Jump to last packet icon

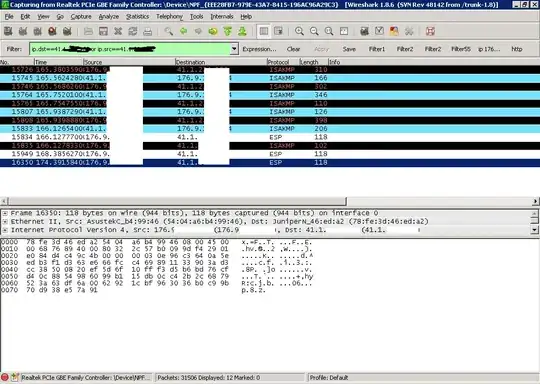click(242, 31)
